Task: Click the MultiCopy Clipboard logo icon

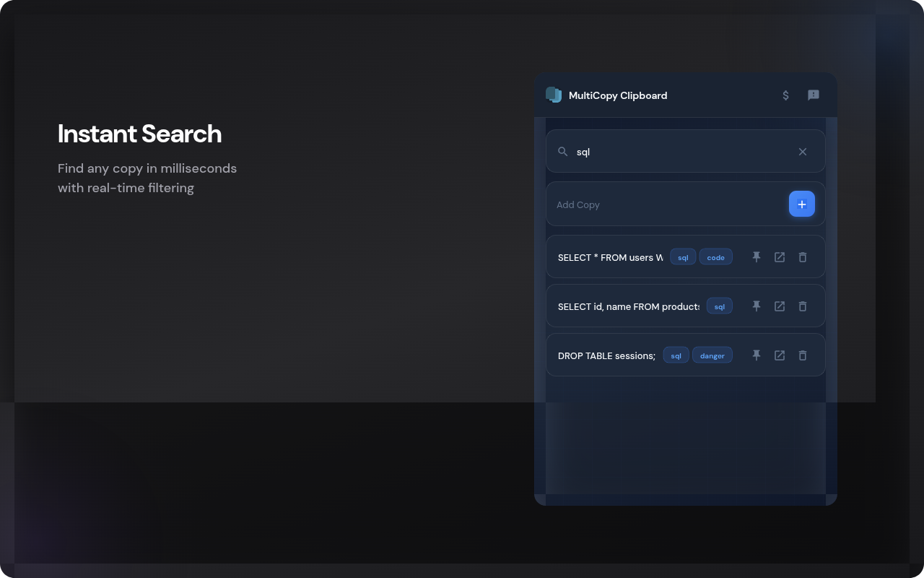Action: point(554,95)
